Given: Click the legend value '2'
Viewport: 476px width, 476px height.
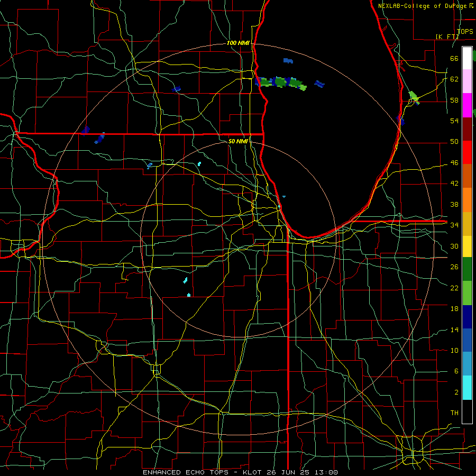Looking at the screenshot, I should [456, 392].
